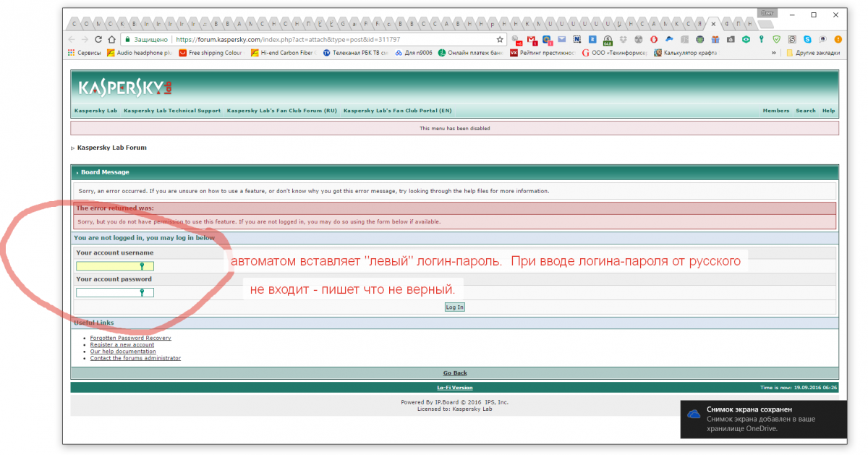The height and width of the screenshot is (455, 868).
Task: Expand the bookmarks overflow chevron
Action: point(774,53)
